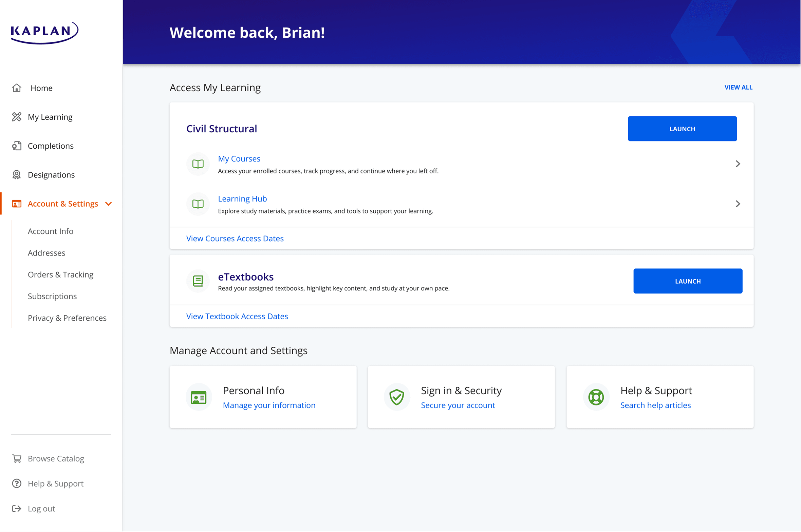The height and width of the screenshot is (532, 801).
Task: Click the Designations badge icon
Action: [17, 175]
